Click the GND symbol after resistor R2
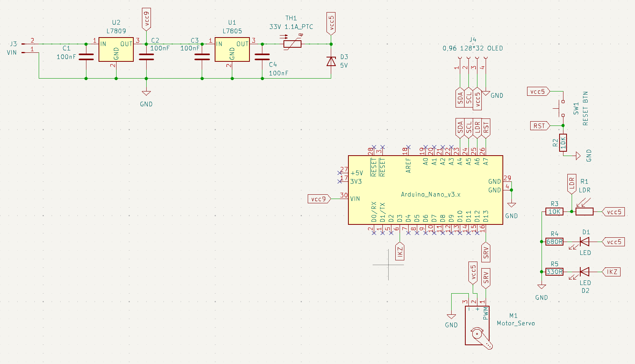 [x=578, y=156]
